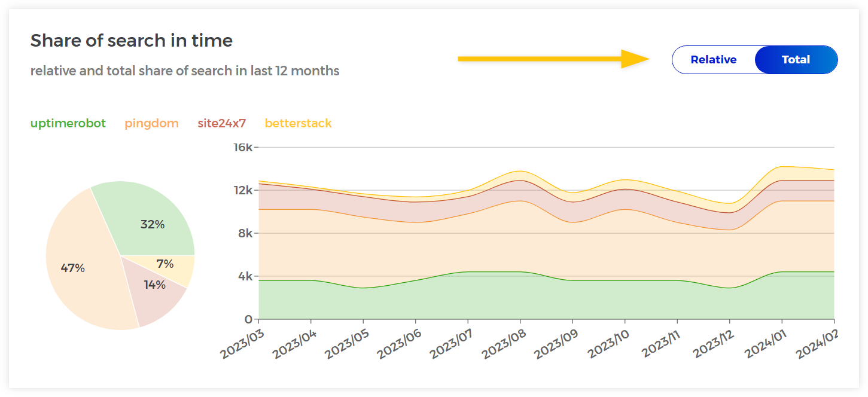868x397 pixels.
Task: Click the Share of search in time heading
Action: pyautogui.click(x=132, y=41)
